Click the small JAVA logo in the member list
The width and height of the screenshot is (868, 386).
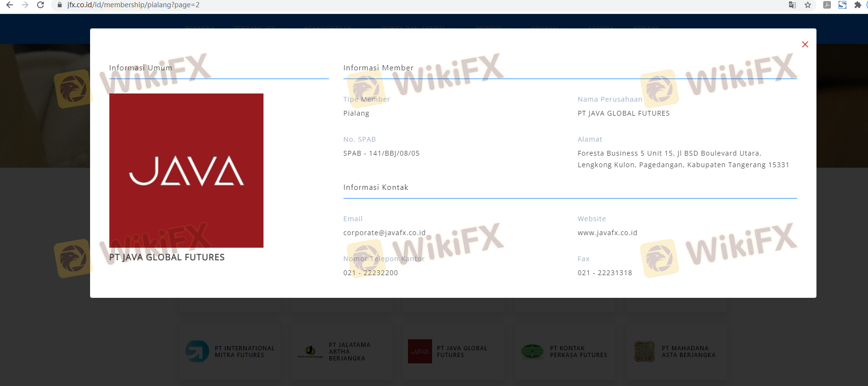tap(420, 351)
